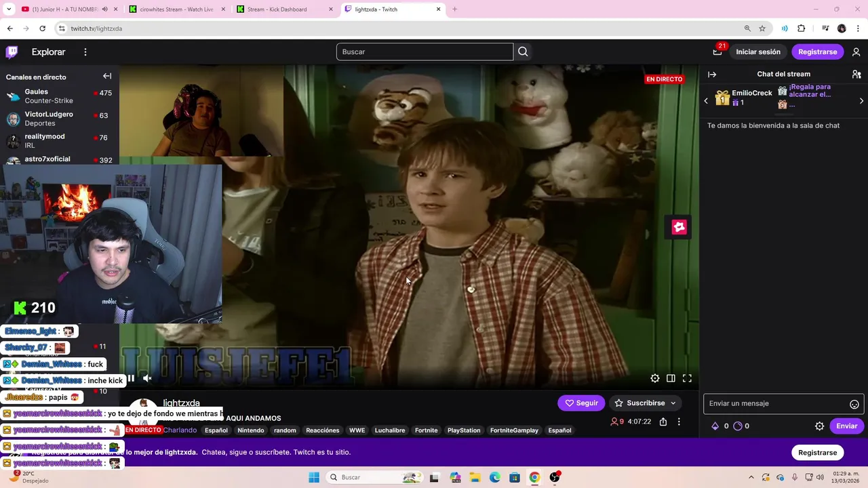Open the Suscribirse dropdown button

tap(645, 403)
